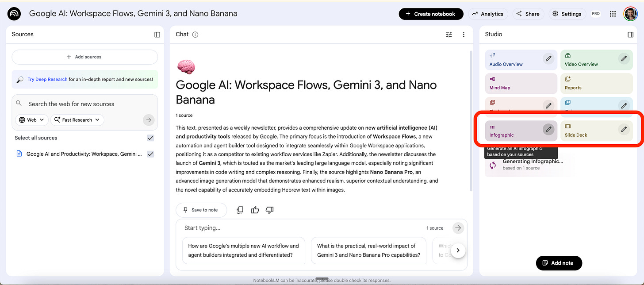Open the Google apps grid
The image size is (644, 285).
[x=613, y=14]
